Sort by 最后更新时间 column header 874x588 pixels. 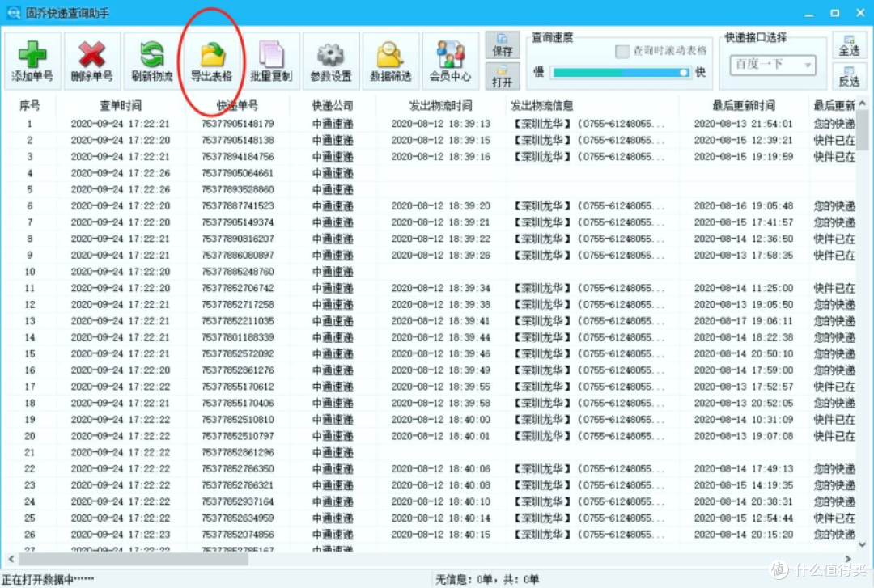coord(744,105)
